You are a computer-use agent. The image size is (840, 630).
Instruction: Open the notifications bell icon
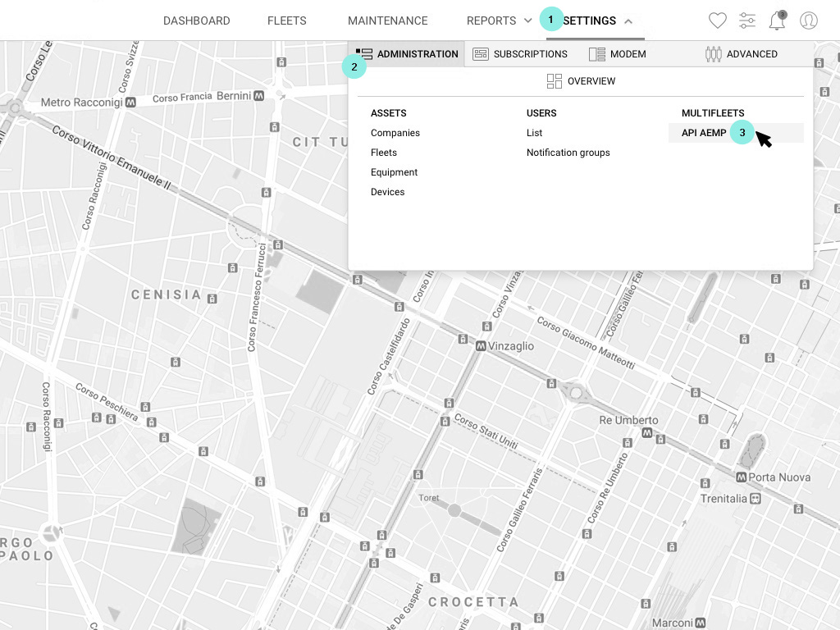tap(778, 21)
